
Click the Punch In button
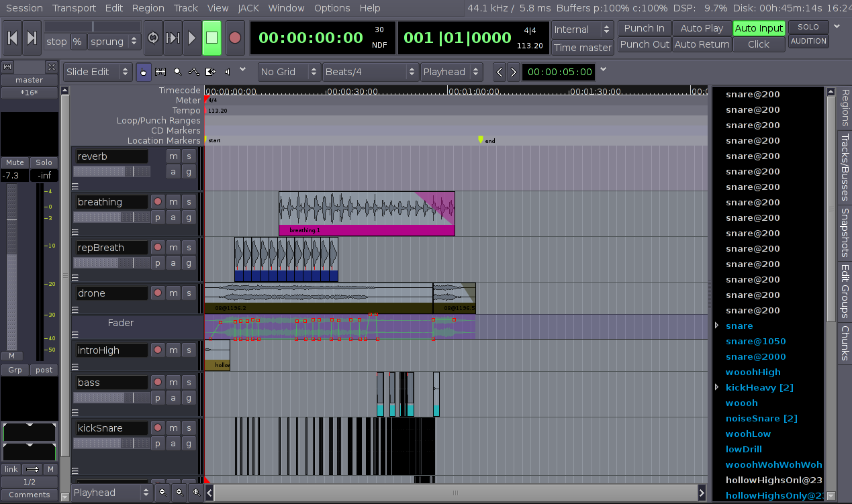click(643, 28)
